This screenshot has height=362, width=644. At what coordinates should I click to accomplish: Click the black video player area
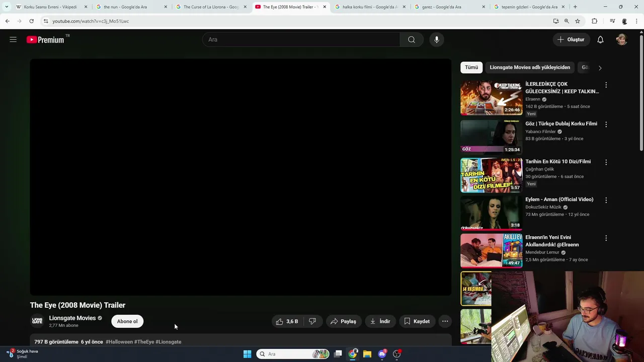click(240, 177)
